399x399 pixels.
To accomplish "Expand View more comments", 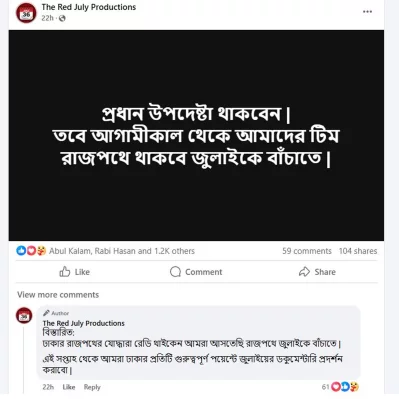I will (58, 295).
